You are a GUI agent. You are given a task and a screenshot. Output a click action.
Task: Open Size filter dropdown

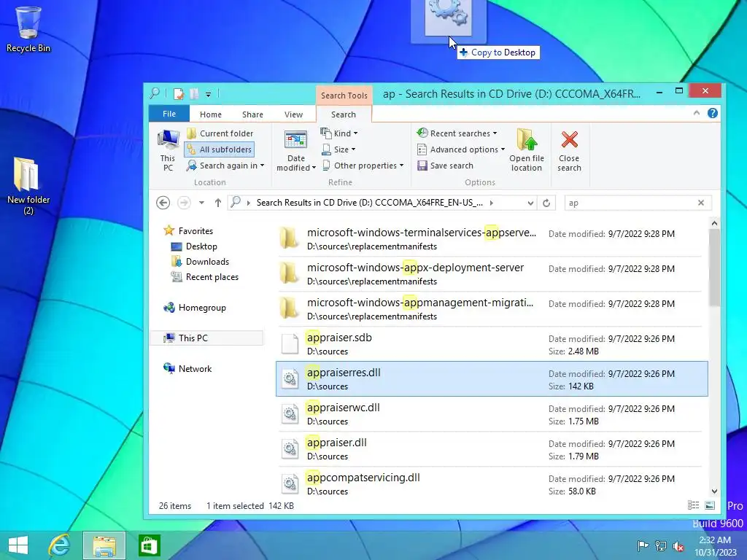coord(338,149)
